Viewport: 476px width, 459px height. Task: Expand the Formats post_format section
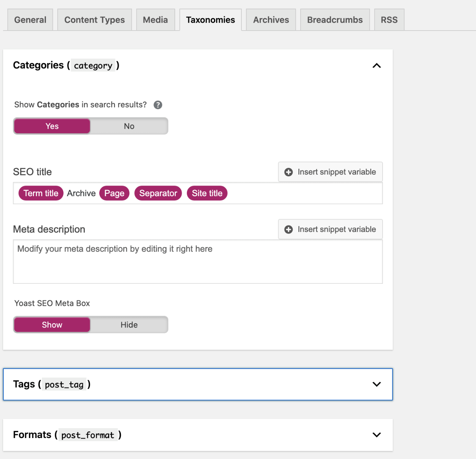tap(377, 435)
